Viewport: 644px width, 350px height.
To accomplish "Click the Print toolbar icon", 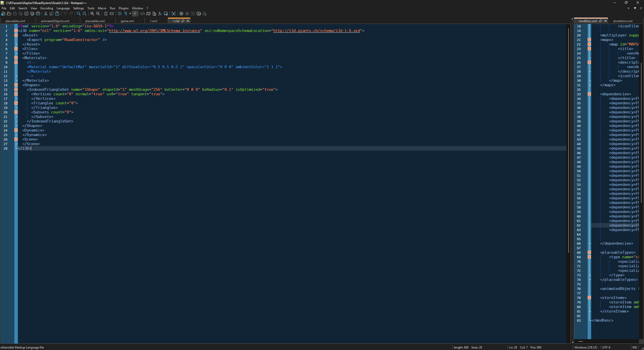I will [x=38, y=14].
